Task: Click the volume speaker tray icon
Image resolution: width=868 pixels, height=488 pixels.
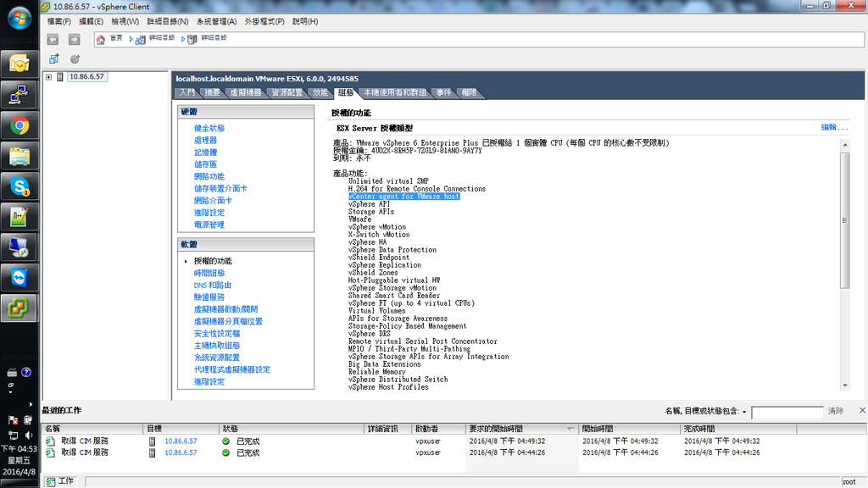Action: click(28, 435)
